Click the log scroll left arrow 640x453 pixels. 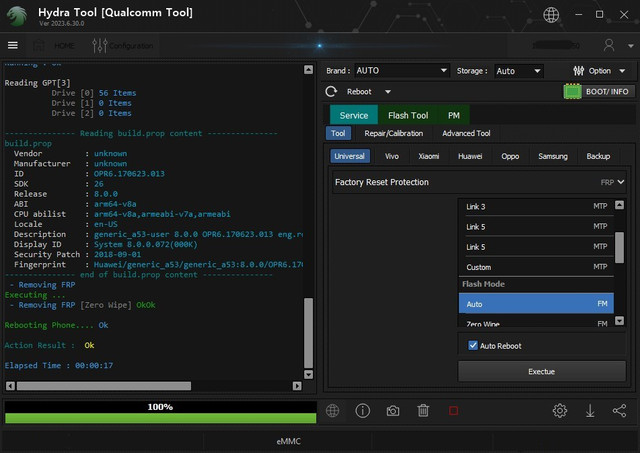click(x=11, y=386)
